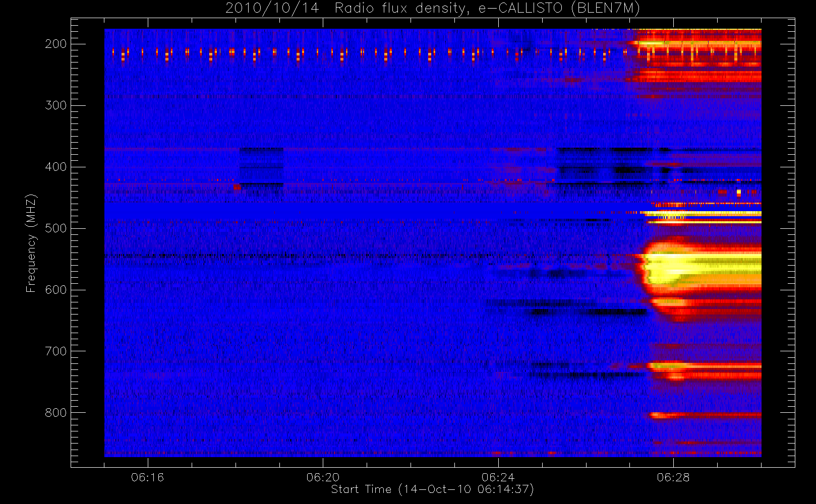
Task: Click the 'Frequency (MHz)' y-axis label
Action: click(31, 243)
